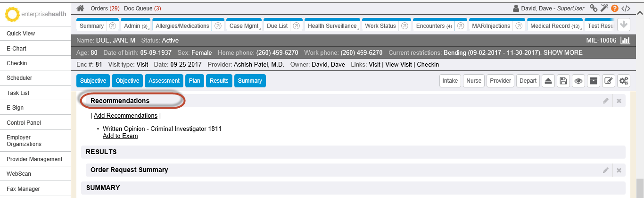Click the chain link icon in header
This screenshot has width=644, height=198.
[594, 9]
